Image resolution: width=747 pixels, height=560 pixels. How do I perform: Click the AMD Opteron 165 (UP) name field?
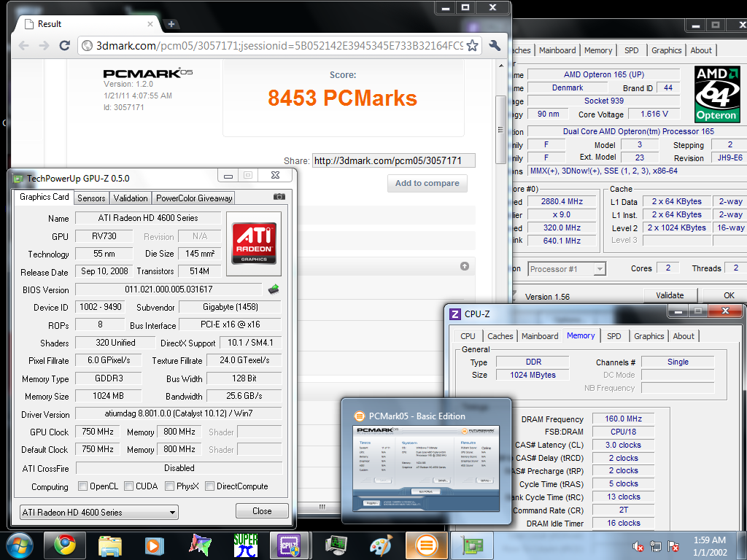click(x=603, y=74)
